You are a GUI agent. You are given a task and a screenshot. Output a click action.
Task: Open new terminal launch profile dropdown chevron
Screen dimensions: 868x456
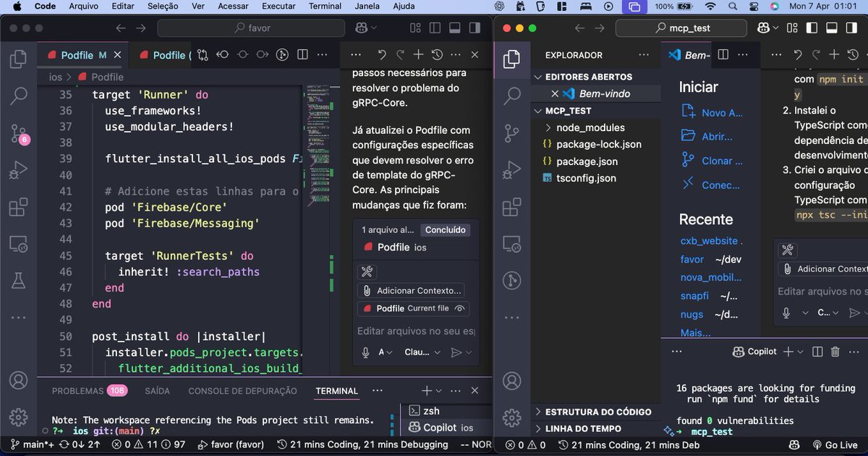click(439, 391)
